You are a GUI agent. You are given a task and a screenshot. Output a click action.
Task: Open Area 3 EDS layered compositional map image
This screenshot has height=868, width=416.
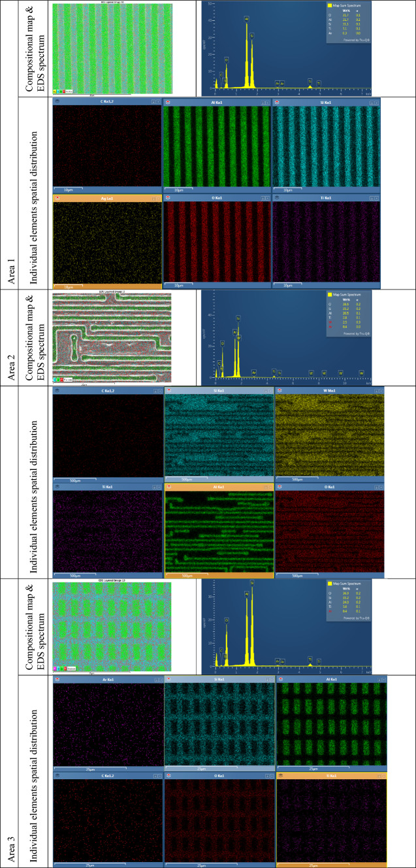pyautogui.click(x=112, y=627)
